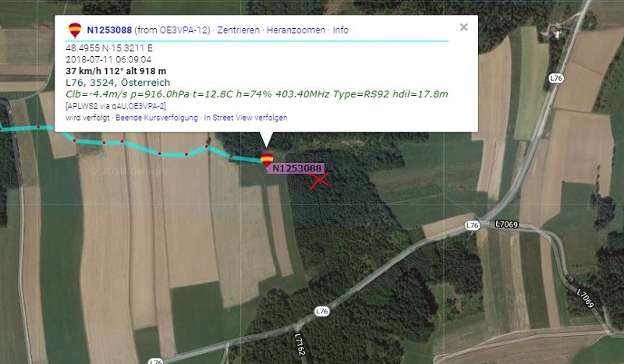Click Heranzoomen to zoom in
This screenshot has width=624, height=364.
[x=296, y=30]
